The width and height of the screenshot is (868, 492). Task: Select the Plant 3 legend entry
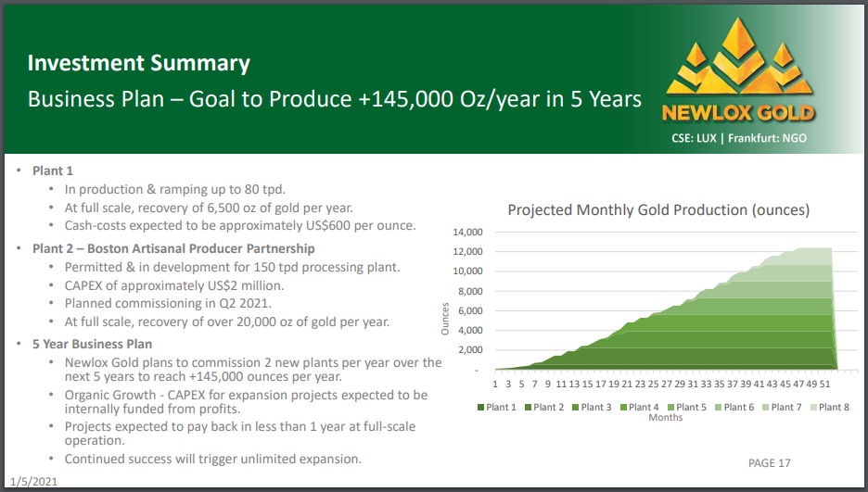pyautogui.click(x=594, y=407)
